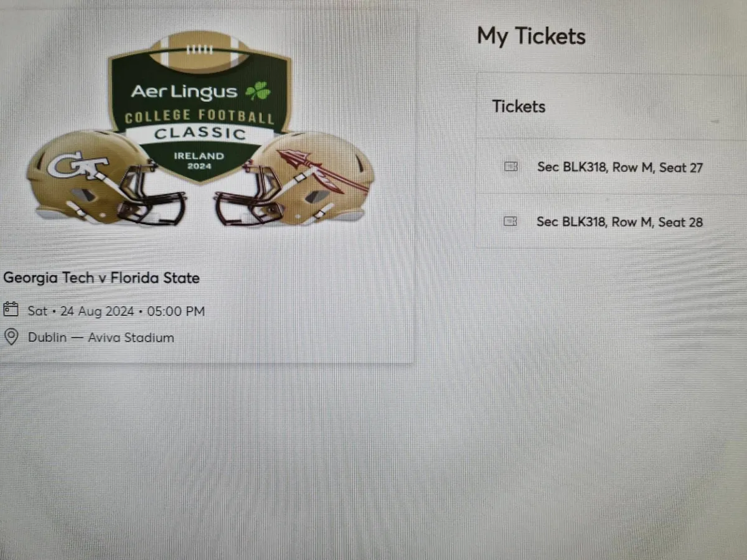
Task: Open ticket Sec BLK318, Row M, Seat 28
Action: coord(619,222)
